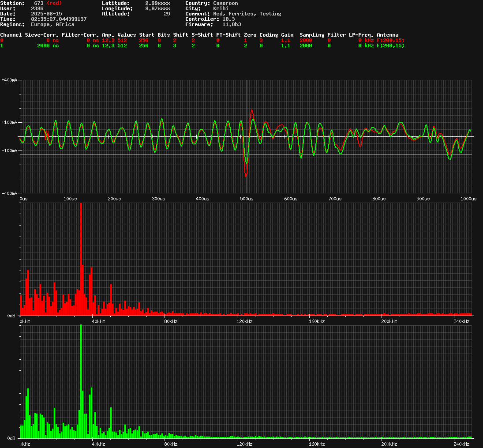Click the vertical trigger marker in the waveform
Screen dimensions: 483x448
(x=247, y=136)
